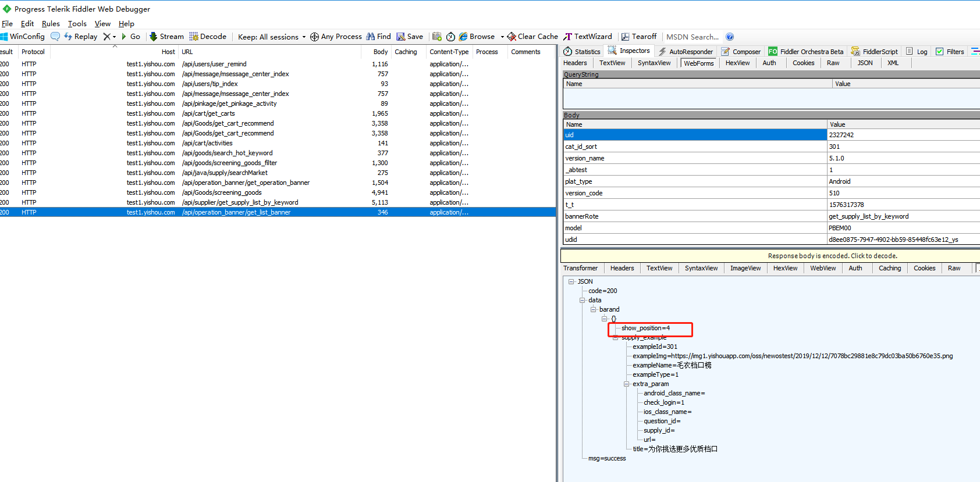This screenshot has height=482, width=980.
Task: Collapse the {} object node
Action: click(x=605, y=319)
